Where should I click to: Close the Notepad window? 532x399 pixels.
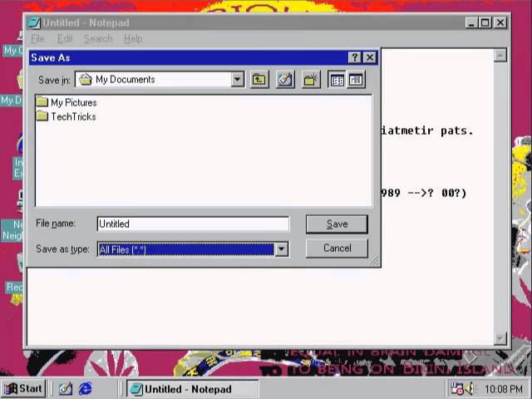click(x=500, y=22)
